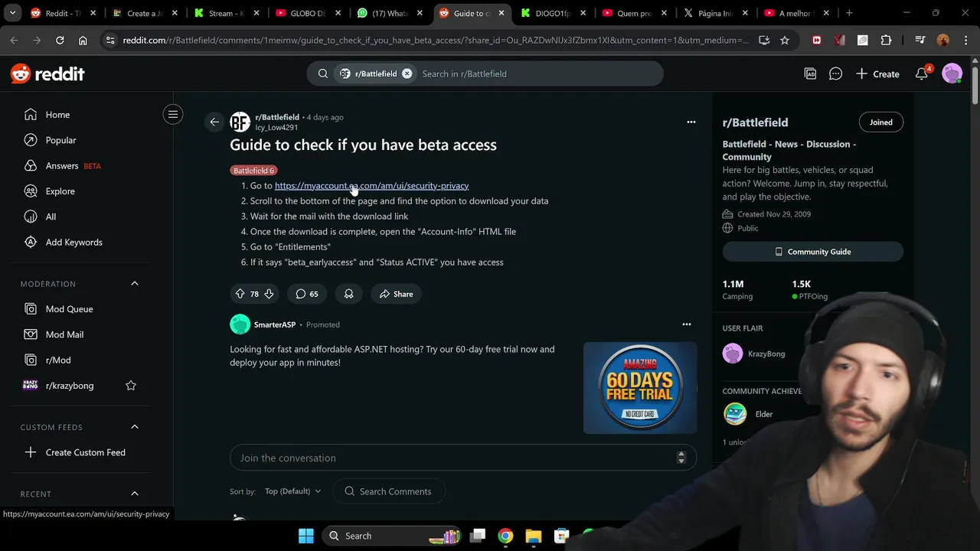Switch to the Create a J... browser tab
This screenshot has height=551, width=980.
tap(144, 13)
